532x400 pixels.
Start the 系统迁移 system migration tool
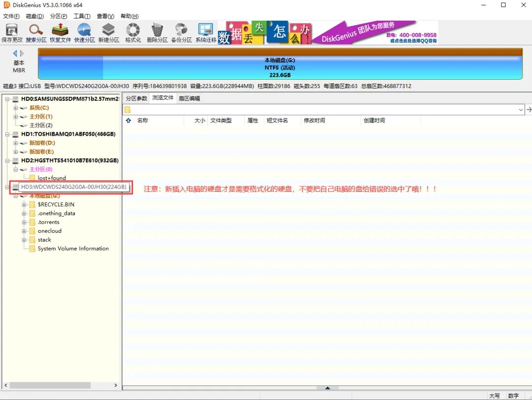205,32
